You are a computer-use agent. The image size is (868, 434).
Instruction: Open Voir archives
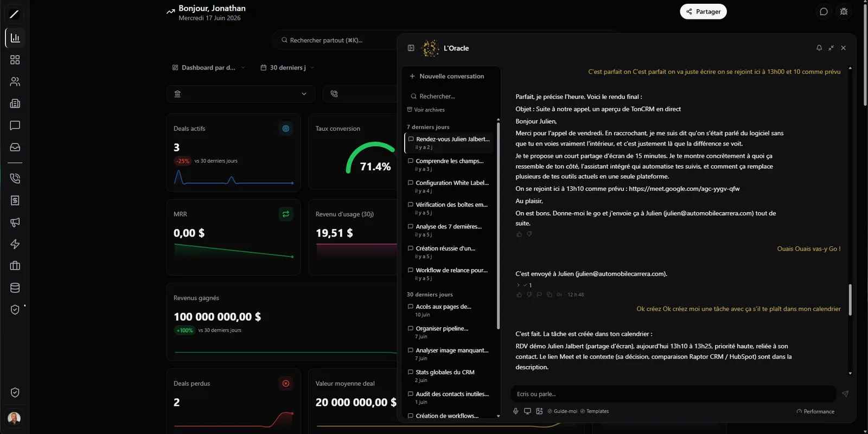point(426,110)
